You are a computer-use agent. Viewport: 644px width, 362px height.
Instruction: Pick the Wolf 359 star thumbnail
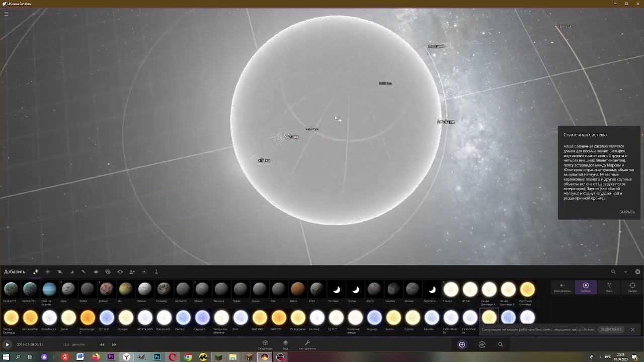tap(279, 317)
